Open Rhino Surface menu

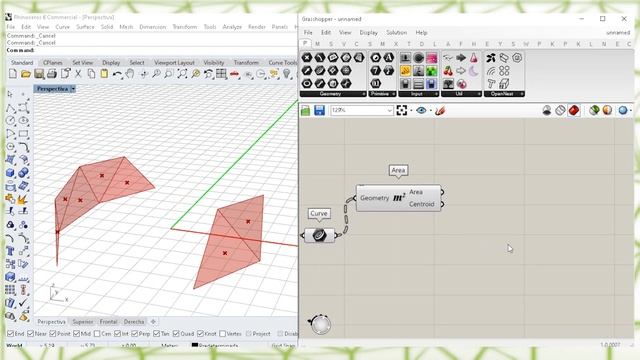pos(85,27)
